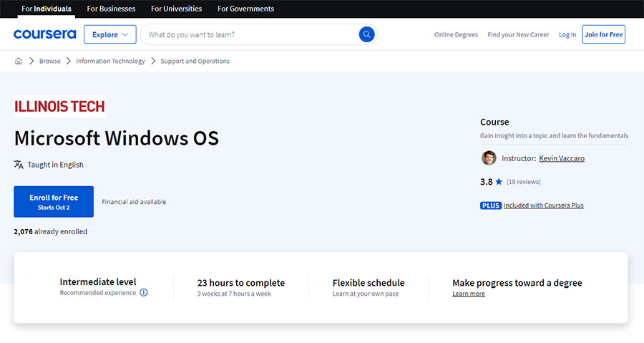
Task: Open the recommended experience info icon
Action: 144,292
